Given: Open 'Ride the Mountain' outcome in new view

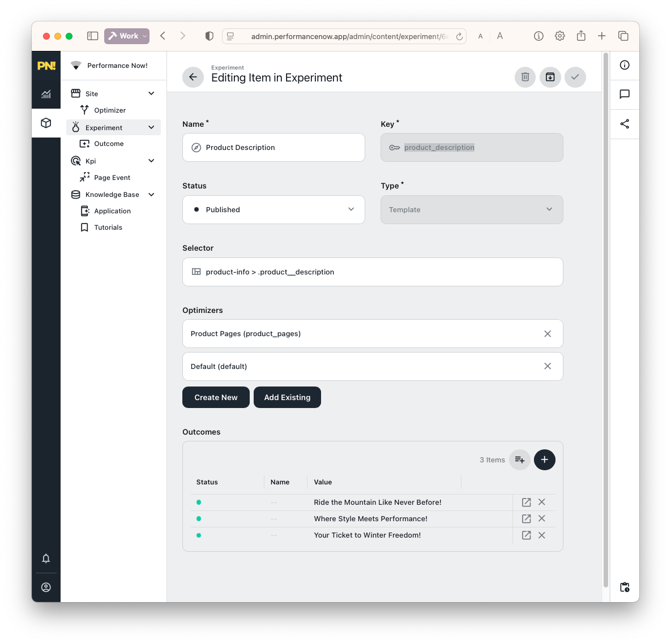Looking at the screenshot, I should pyautogui.click(x=527, y=502).
